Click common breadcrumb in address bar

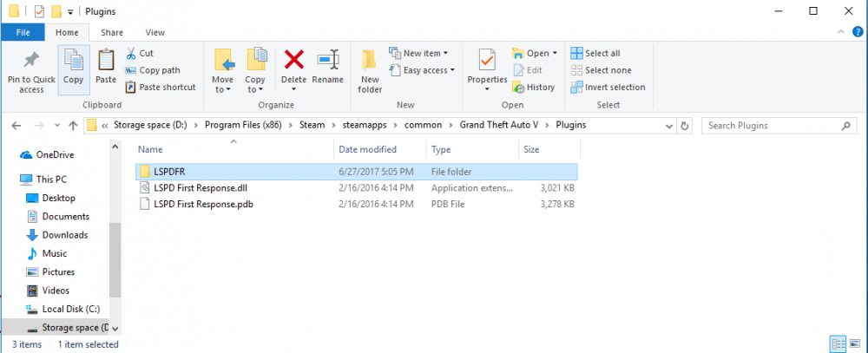(423, 125)
